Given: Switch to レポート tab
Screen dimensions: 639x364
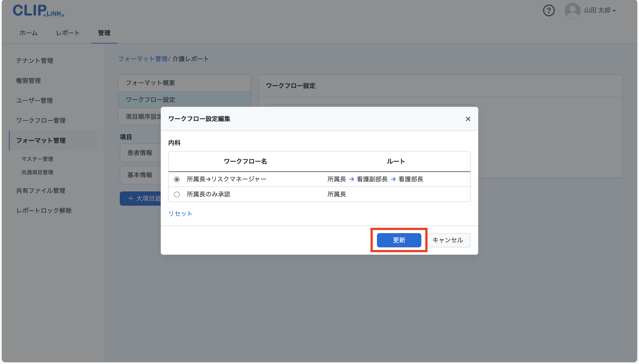Looking at the screenshot, I should click(x=68, y=33).
